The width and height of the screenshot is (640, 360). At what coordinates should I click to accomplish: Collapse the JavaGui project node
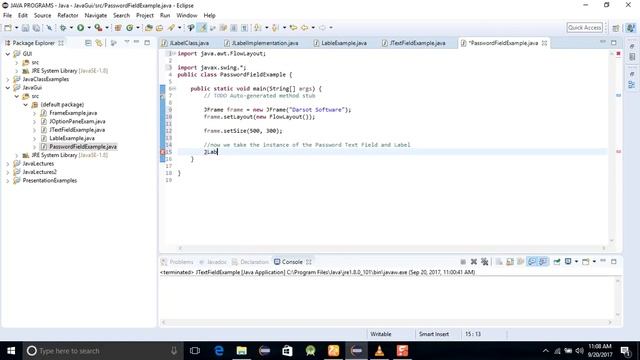click(x=8, y=88)
